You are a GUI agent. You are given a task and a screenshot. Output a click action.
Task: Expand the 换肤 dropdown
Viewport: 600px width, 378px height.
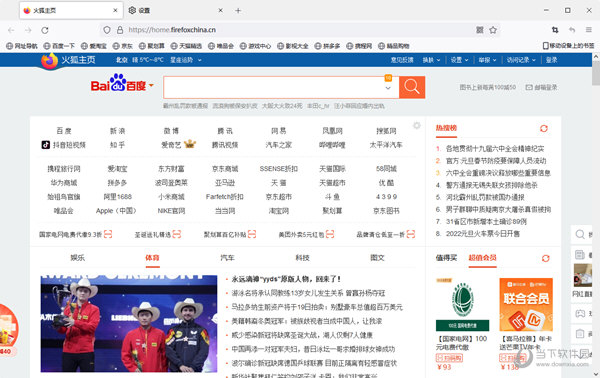point(431,60)
